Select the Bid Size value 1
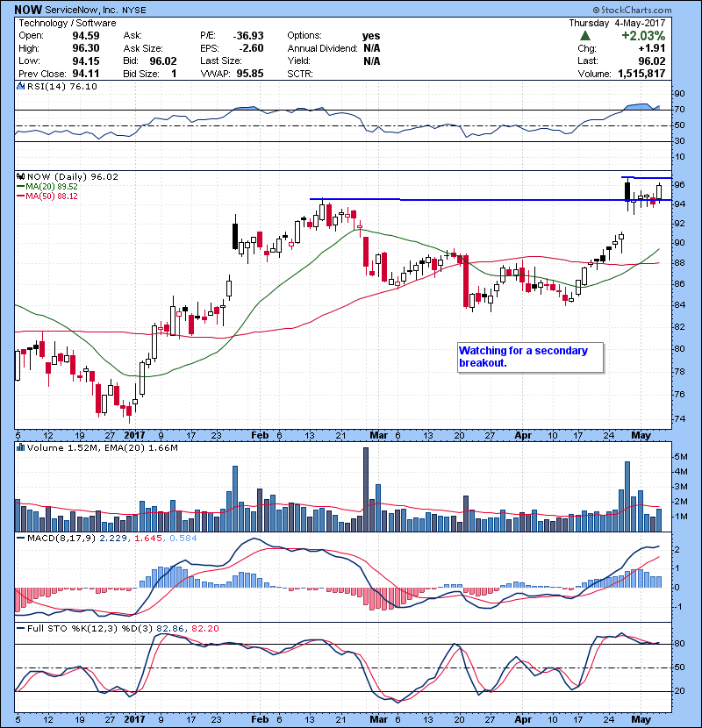The width and height of the screenshot is (702, 728). (x=174, y=74)
